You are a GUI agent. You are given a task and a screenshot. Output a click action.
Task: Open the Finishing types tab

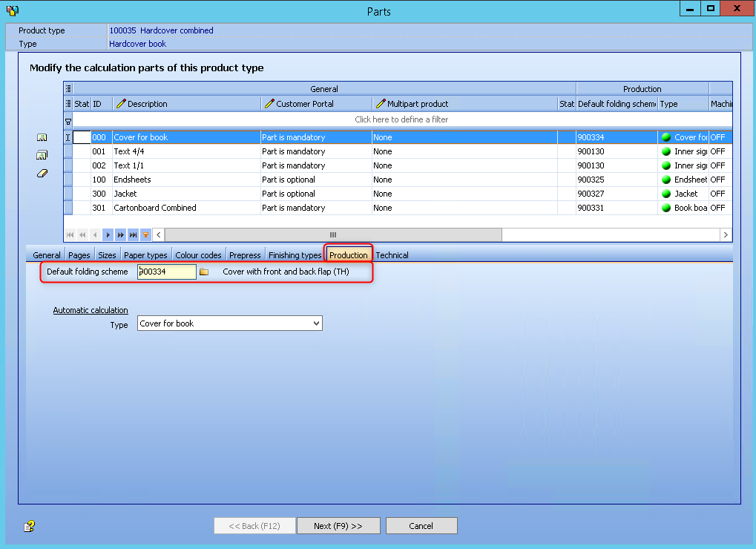[295, 255]
